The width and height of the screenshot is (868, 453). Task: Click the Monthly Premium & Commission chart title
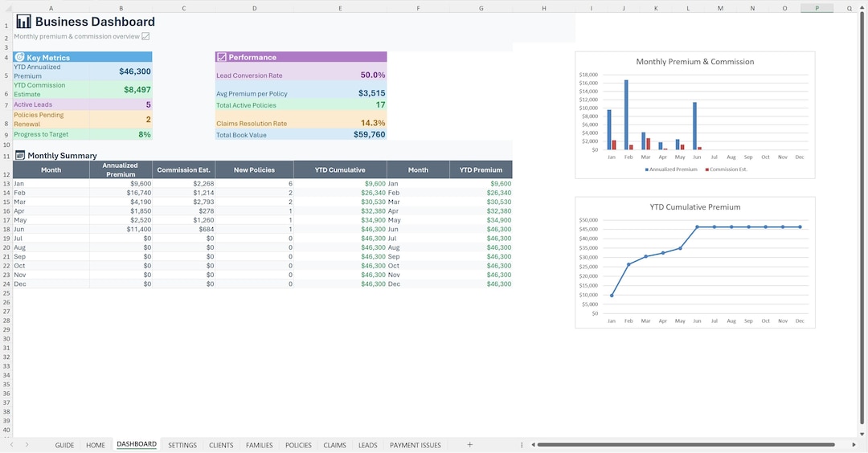click(x=694, y=61)
